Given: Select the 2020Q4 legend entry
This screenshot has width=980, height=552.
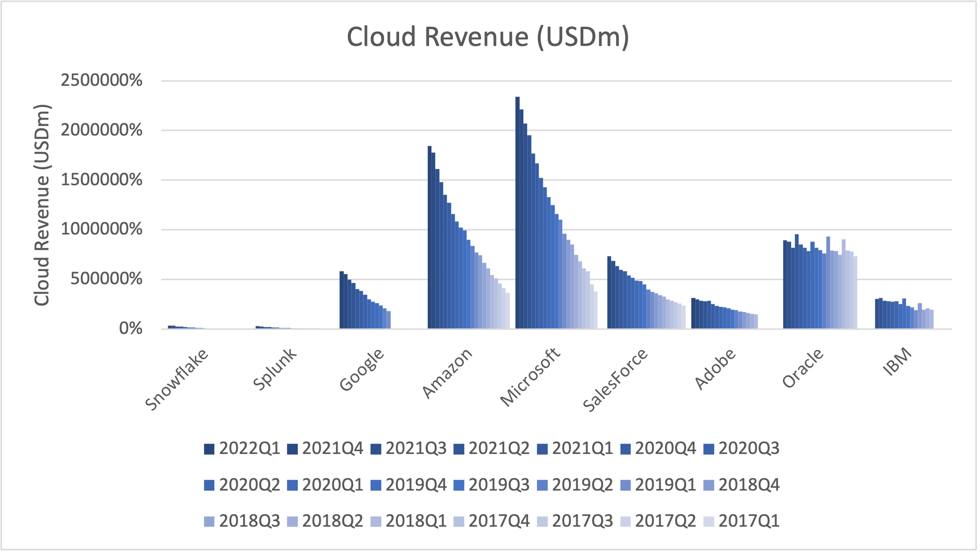Looking at the screenshot, I should point(658,449).
